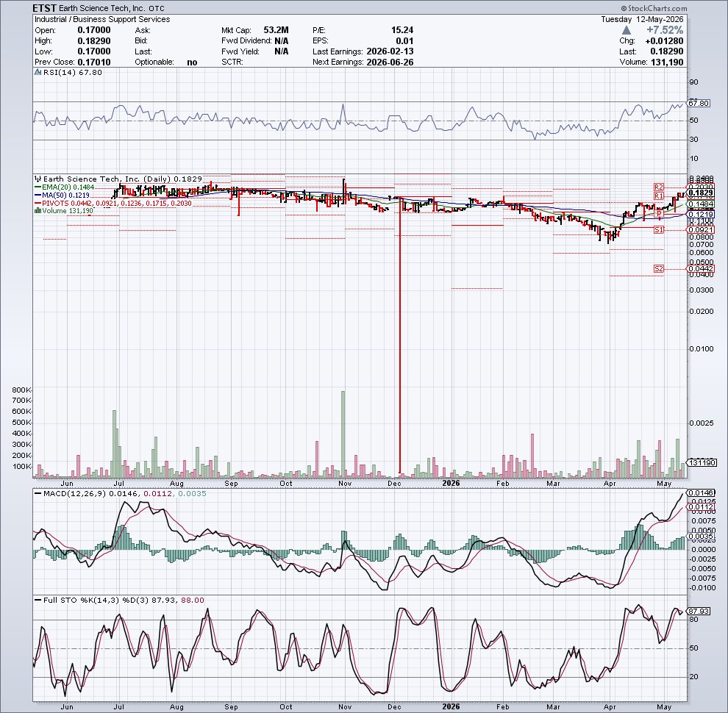
Task: Click the 0.0442 S2 price tag
Action: [701, 269]
